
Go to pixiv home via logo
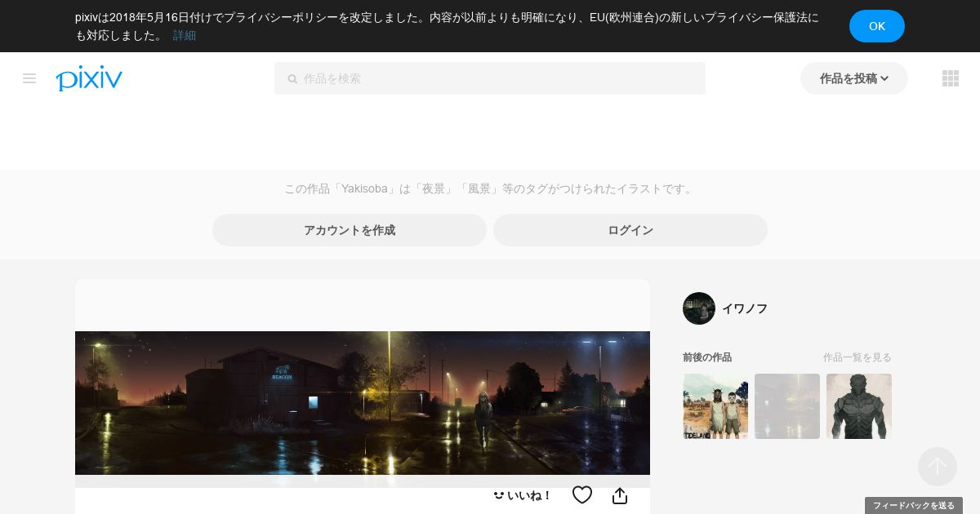[89, 78]
